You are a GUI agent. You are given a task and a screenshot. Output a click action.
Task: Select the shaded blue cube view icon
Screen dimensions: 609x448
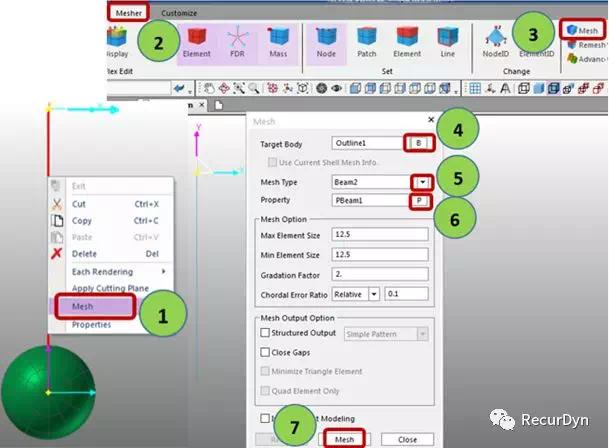tap(539, 89)
